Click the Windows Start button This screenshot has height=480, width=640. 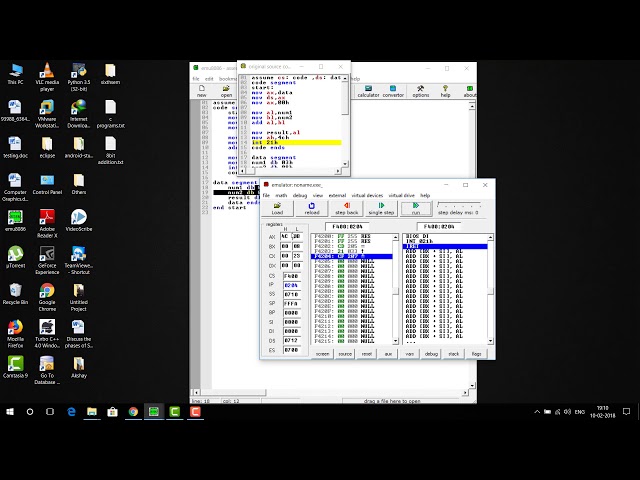[10, 412]
